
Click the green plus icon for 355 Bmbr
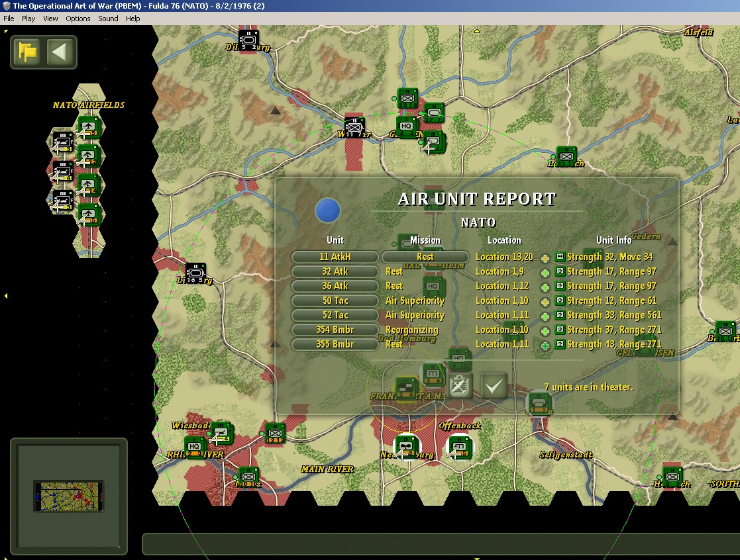[545, 346]
